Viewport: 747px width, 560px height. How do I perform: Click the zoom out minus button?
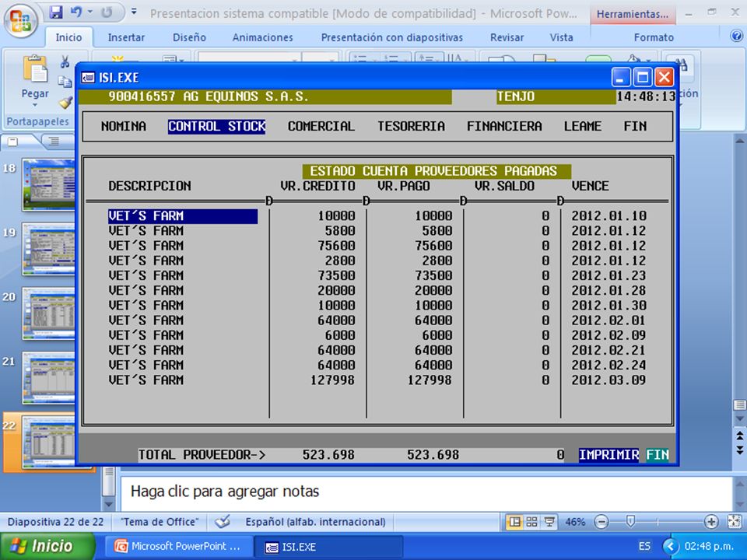pyautogui.click(x=601, y=522)
